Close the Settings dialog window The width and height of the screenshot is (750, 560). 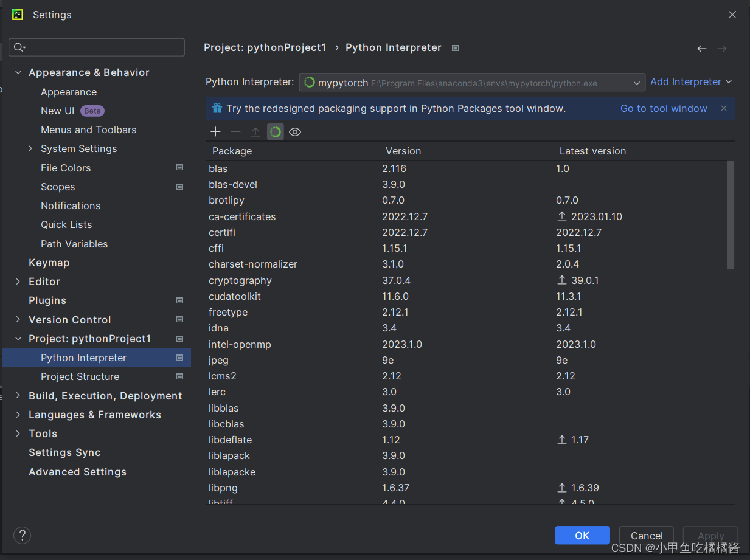pyautogui.click(x=732, y=15)
